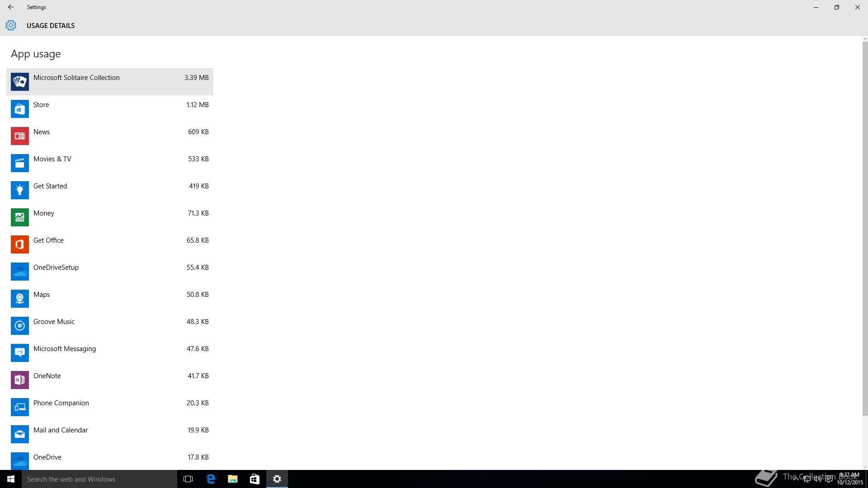868x488 pixels.
Task: Click the taskbar clock and date
Action: 850,479
